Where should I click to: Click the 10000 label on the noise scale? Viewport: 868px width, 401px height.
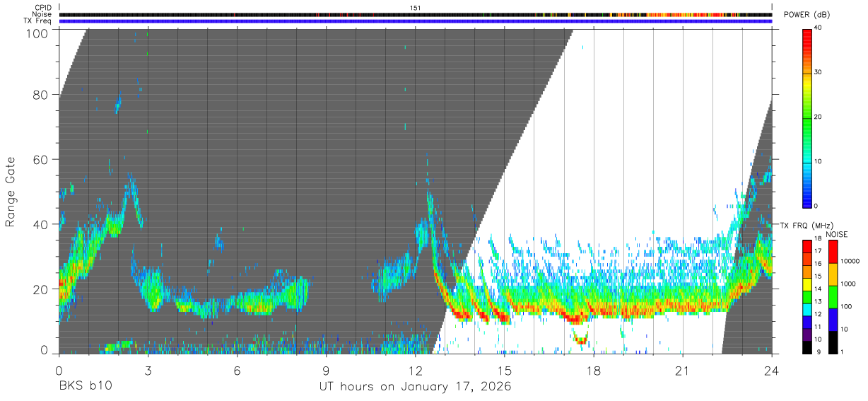[850, 262]
